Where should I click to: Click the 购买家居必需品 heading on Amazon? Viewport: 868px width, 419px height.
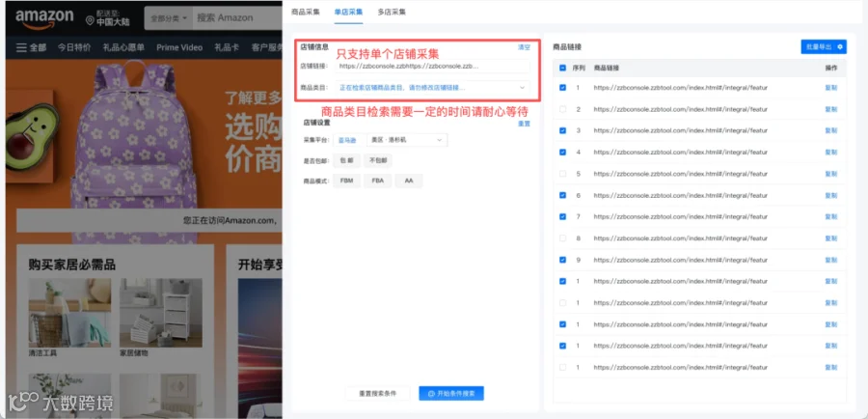[x=72, y=265]
